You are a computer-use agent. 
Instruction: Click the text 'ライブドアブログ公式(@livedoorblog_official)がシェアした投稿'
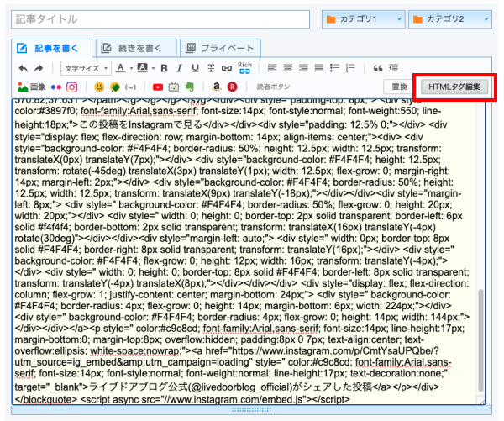click(x=230, y=387)
